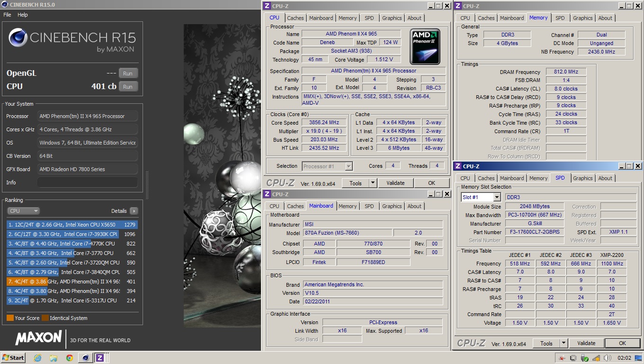Click the Cinebench logo sphere icon
644x364 pixels.
point(18,38)
